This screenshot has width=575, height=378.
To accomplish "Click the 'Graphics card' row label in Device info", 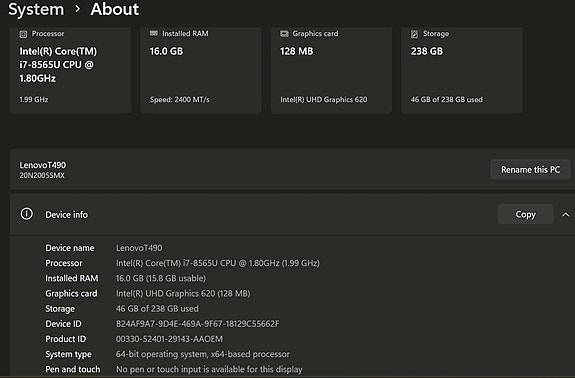I will click(x=71, y=293).
